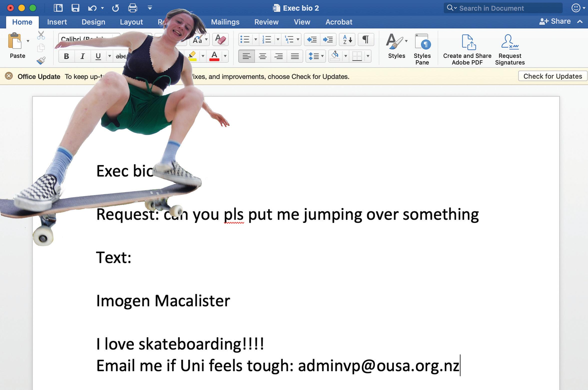Expand the bullet list style dropdown
The width and height of the screenshot is (588, 390).
coord(256,39)
